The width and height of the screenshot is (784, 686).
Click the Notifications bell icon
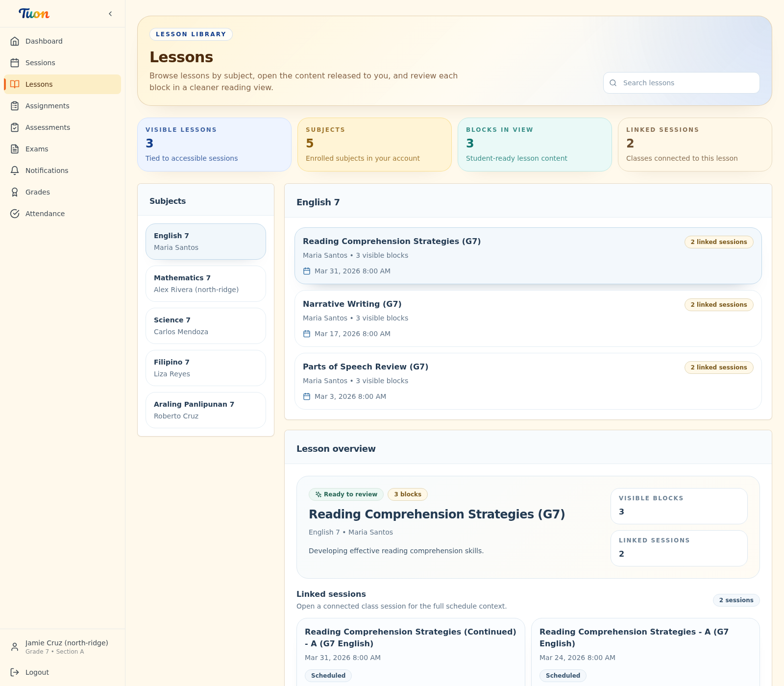[x=15, y=171]
